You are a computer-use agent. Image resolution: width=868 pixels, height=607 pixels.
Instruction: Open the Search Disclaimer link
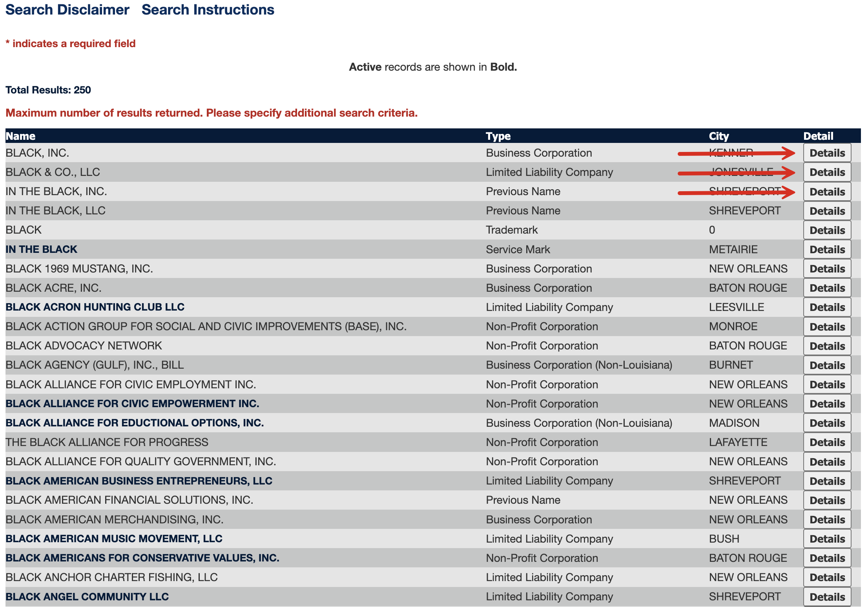(x=67, y=10)
